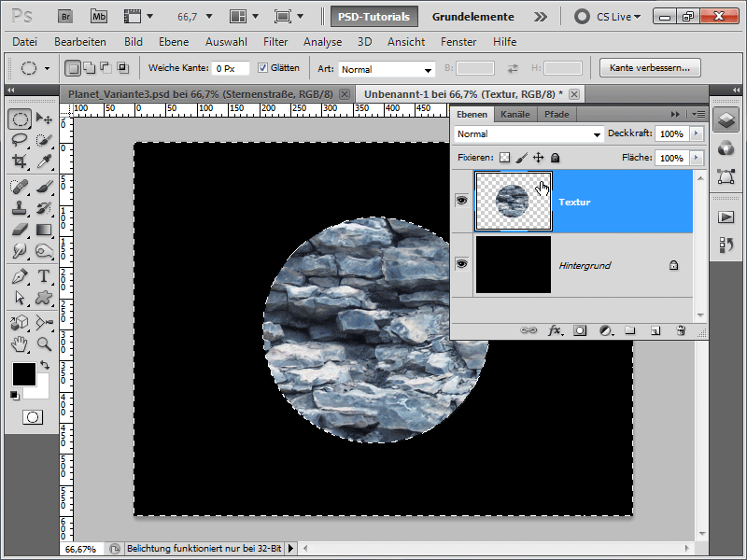Viewport: 747px width, 560px height.
Task: Click Kante verbessern button
Action: pyautogui.click(x=650, y=67)
